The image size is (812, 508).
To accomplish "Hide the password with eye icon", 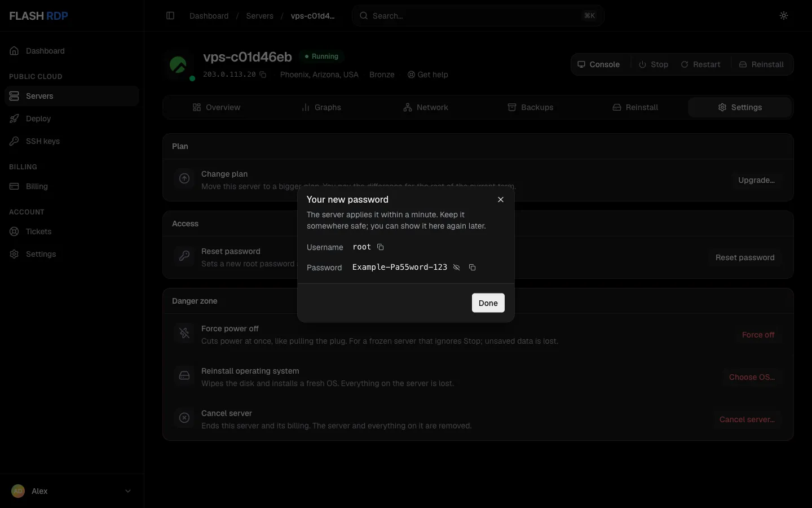I will click(x=457, y=268).
